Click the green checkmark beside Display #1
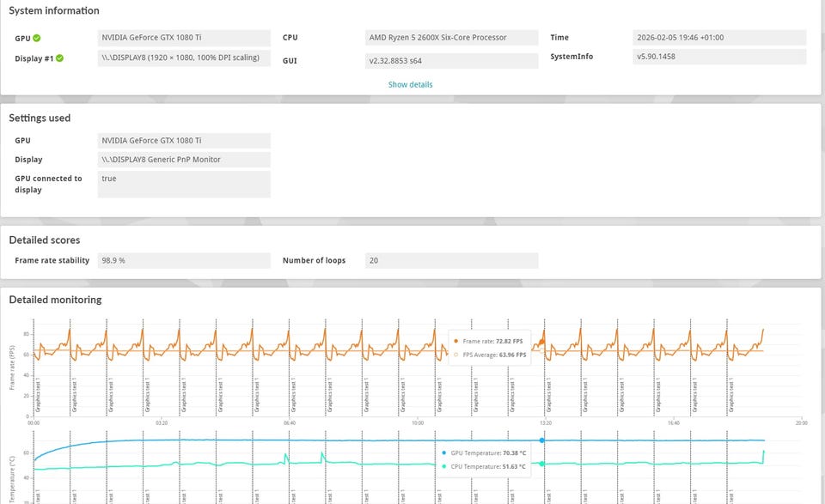825x504 pixels. pos(59,58)
